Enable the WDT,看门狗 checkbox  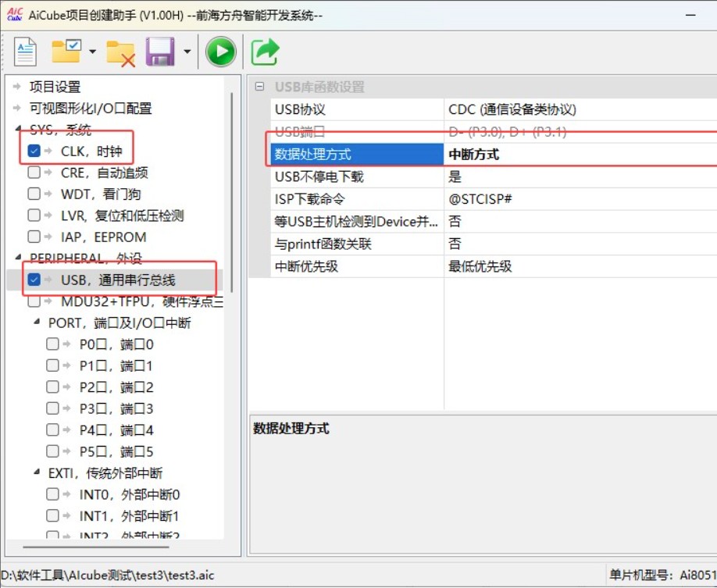(34, 194)
